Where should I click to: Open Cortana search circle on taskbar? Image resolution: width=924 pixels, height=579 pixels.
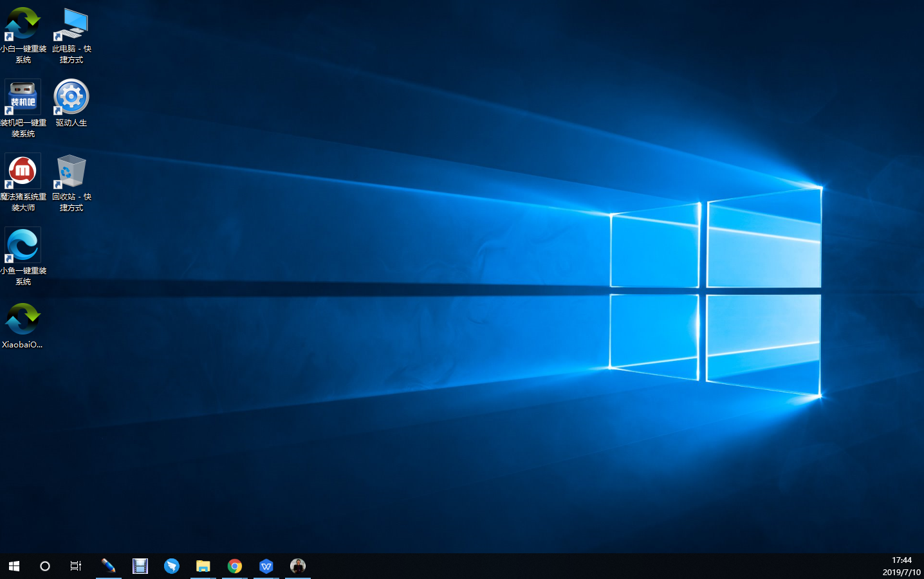45,566
